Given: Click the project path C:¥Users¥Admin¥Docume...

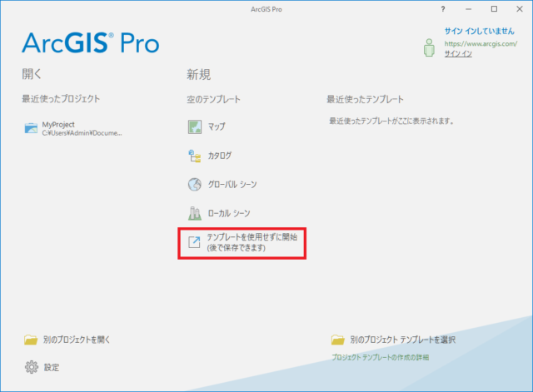Looking at the screenshot, I should coord(82,133).
